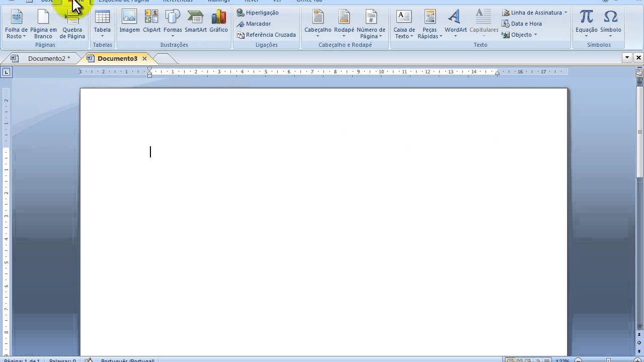Open the Número de Página menu
This screenshot has height=362, width=644.
point(371,24)
